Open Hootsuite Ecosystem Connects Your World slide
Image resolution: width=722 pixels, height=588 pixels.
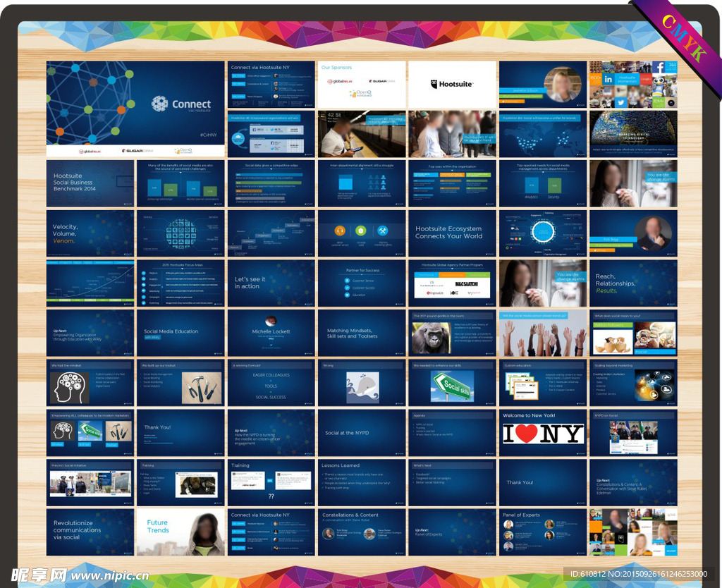click(452, 233)
